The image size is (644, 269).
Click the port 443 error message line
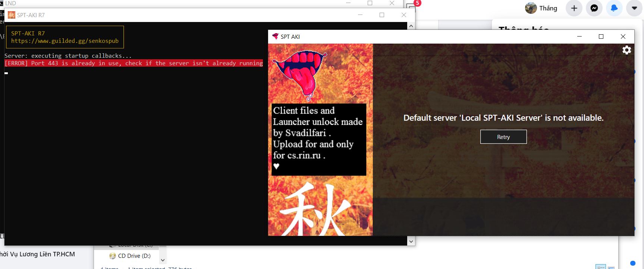click(x=133, y=63)
